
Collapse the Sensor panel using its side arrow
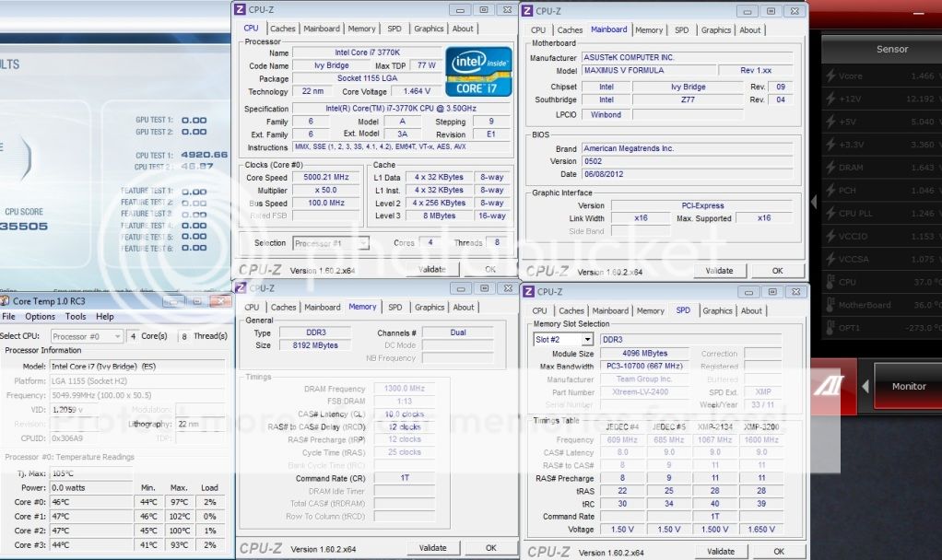[814, 201]
